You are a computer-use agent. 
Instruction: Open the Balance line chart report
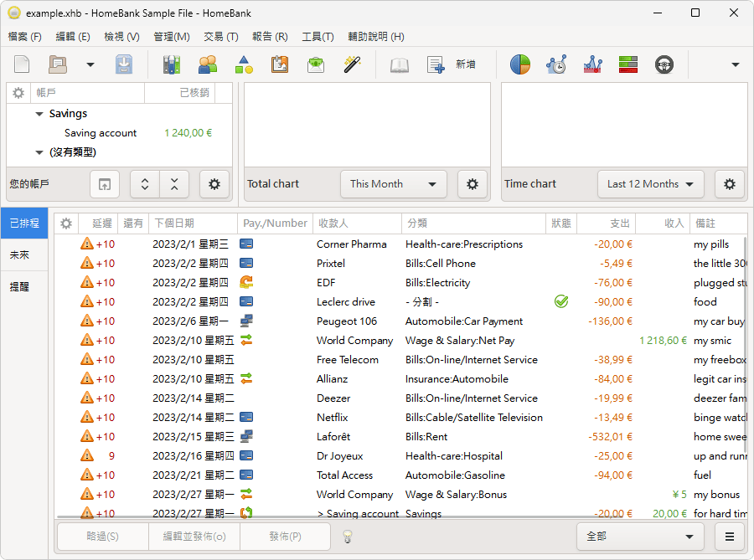592,64
